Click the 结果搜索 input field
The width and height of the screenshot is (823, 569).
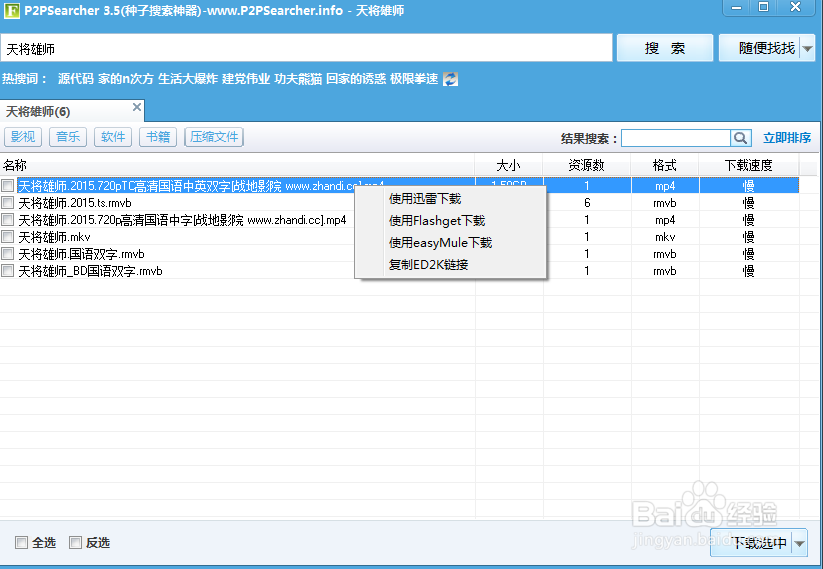(676, 138)
